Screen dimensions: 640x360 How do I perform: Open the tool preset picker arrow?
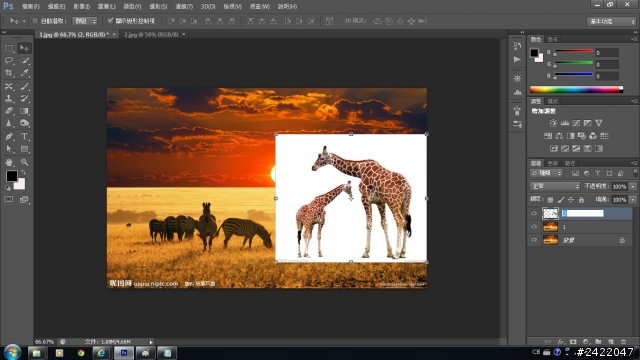pyautogui.click(x=24, y=21)
